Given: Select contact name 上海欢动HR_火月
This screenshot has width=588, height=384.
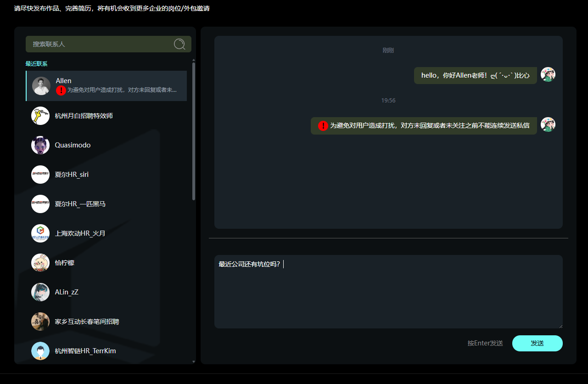Looking at the screenshot, I should pos(80,233).
